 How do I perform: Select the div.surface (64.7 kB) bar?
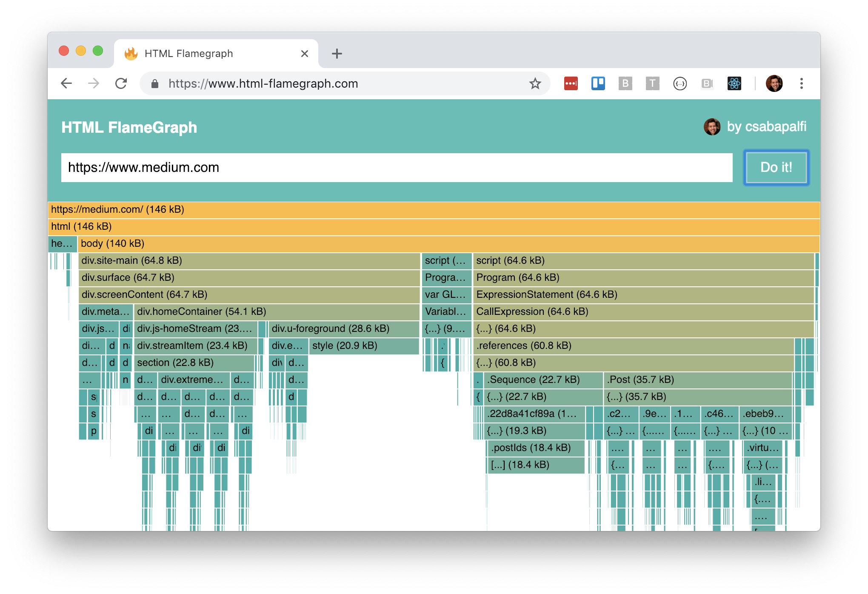pyautogui.click(x=249, y=278)
